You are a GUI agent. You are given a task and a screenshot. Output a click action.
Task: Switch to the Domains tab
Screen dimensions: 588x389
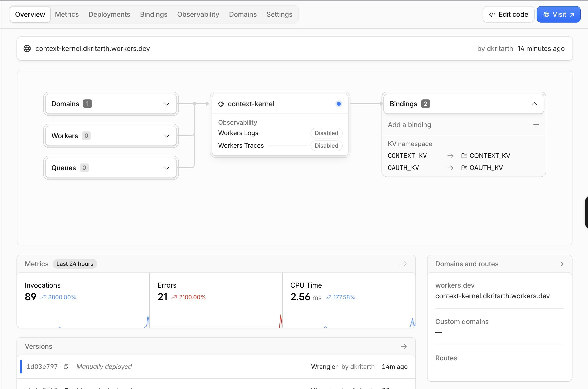pyautogui.click(x=243, y=14)
